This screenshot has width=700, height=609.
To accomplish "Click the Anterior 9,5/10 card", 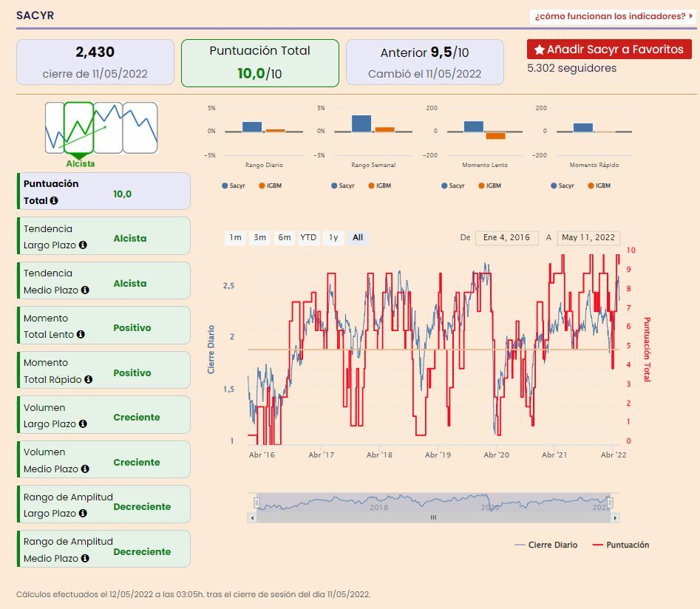I will 425,62.
